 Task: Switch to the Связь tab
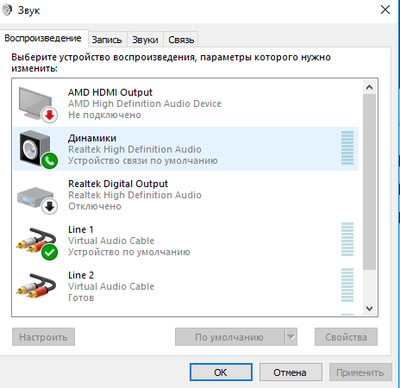click(x=181, y=40)
